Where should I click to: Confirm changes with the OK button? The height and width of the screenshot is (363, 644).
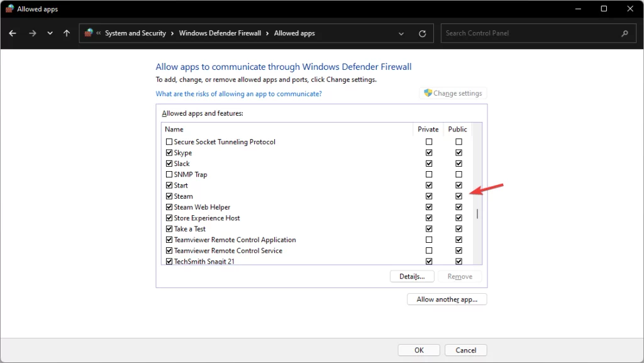[418, 350]
